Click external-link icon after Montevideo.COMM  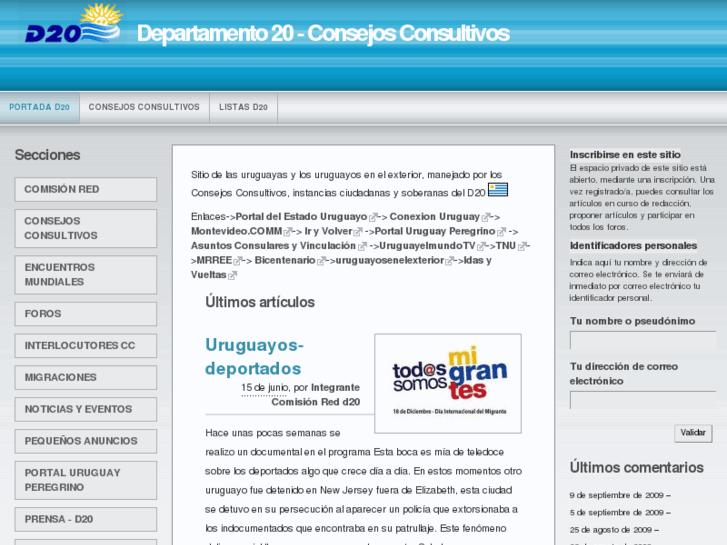287,232
